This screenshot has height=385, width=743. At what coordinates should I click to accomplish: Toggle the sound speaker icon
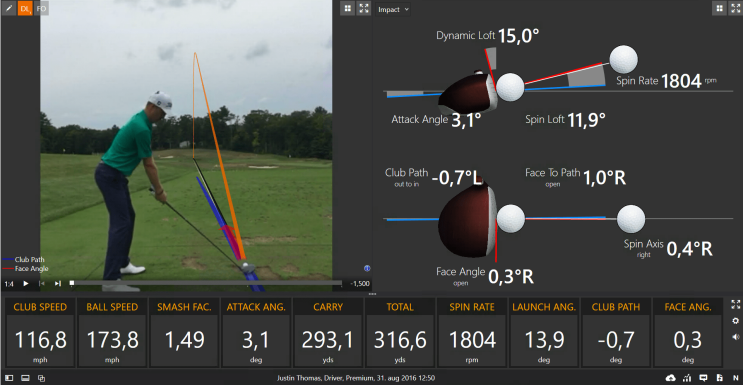735,337
